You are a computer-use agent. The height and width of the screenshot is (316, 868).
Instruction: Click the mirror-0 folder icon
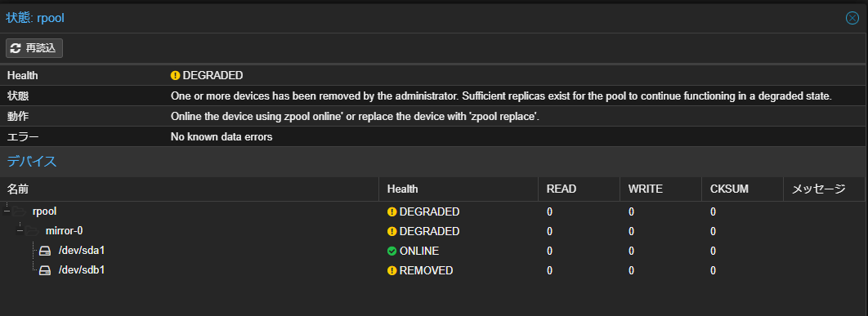click(x=32, y=231)
